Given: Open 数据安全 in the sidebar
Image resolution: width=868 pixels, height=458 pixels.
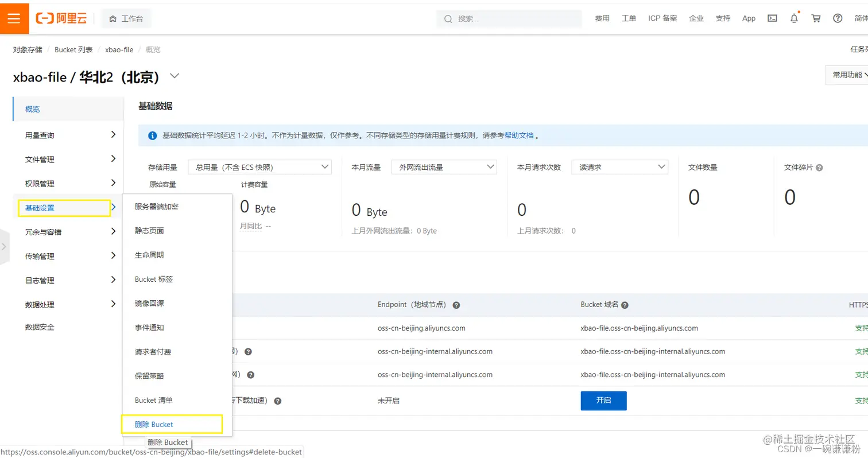Looking at the screenshot, I should click(x=40, y=327).
